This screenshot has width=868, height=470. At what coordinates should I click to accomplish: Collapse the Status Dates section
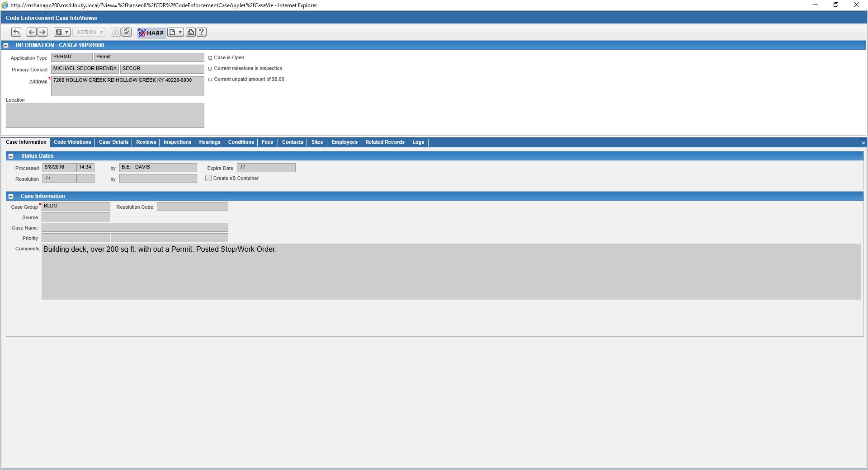[11, 156]
